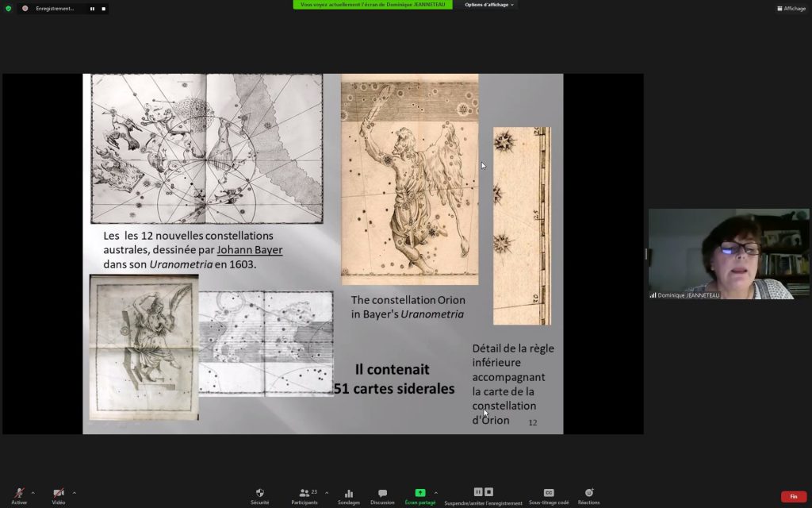The height and width of the screenshot is (508, 812).
Task: Click the Enregistrement recording status label
Action: (x=55, y=9)
